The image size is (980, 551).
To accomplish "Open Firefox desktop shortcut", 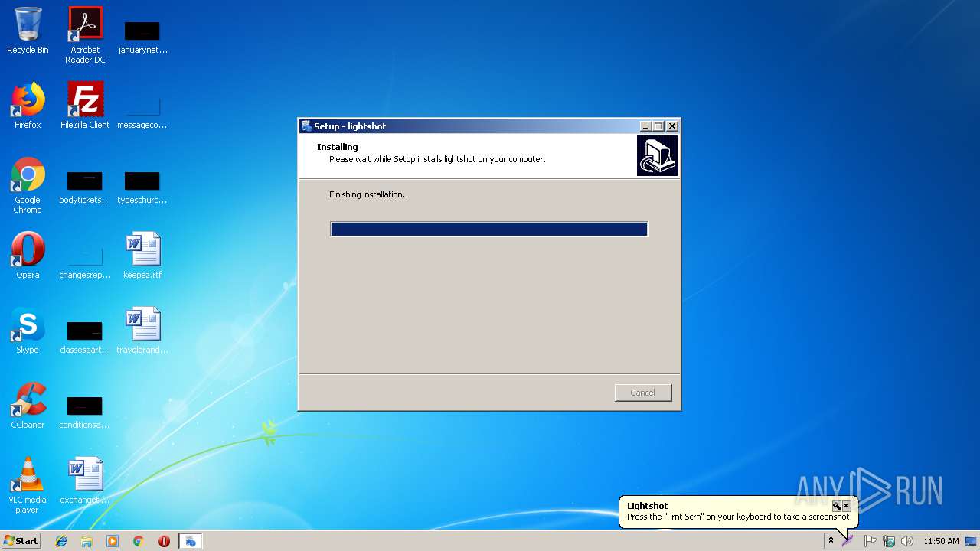I will pyautogui.click(x=28, y=106).
